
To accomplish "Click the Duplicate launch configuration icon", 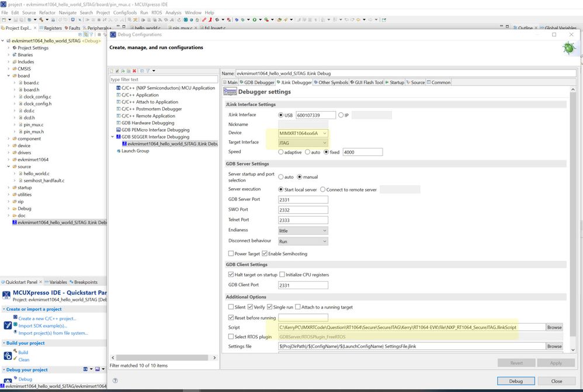I will 129,71.
